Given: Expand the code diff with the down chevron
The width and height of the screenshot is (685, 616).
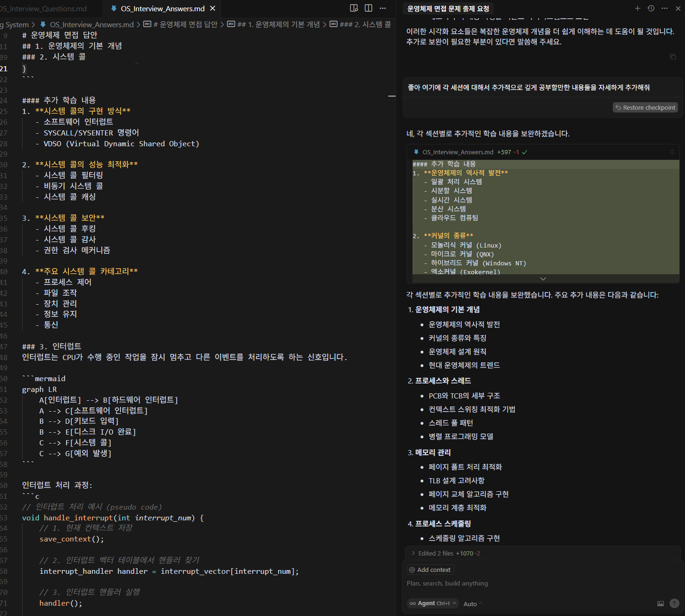Looking at the screenshot, I should (543, 279).
